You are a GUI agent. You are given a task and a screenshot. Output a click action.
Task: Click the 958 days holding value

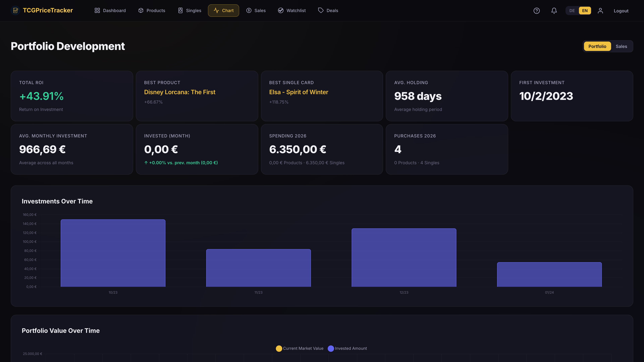(418, 96)
